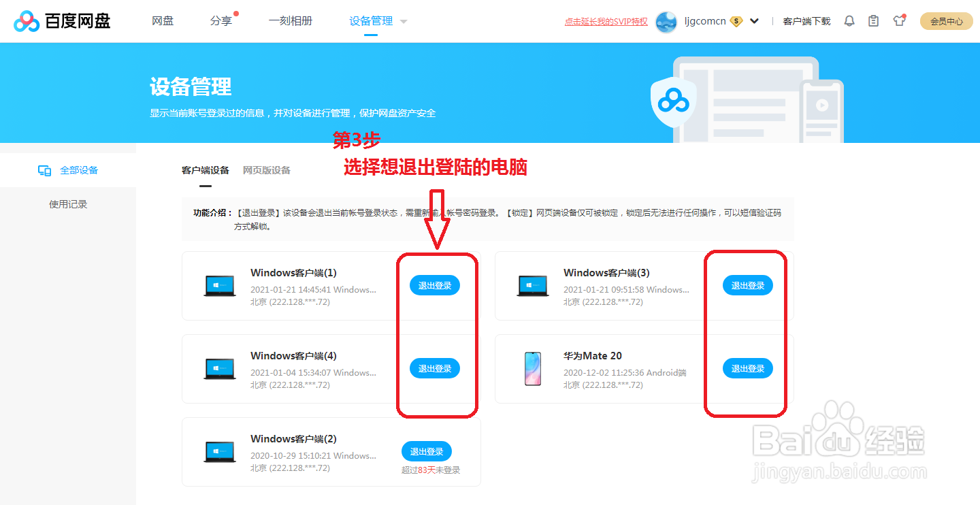The image size is (980, 505).
Task: Open 使用记录 in the sidebar
Action: 68,204
